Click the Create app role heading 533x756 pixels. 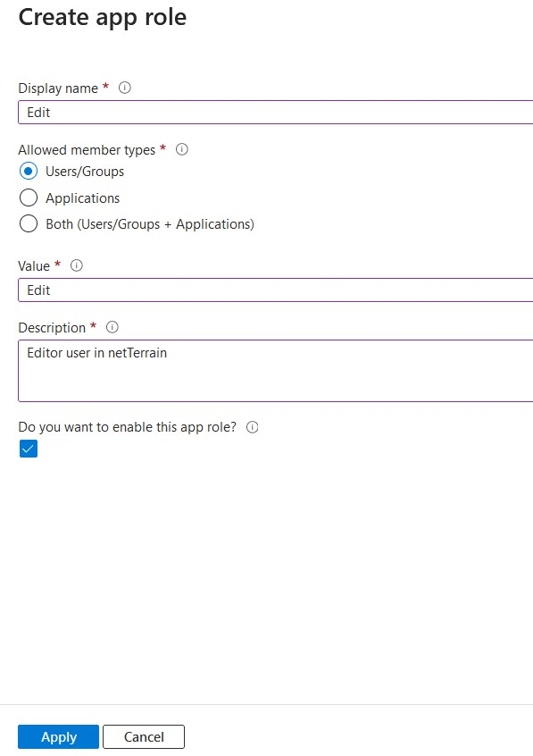coord(102,17)
